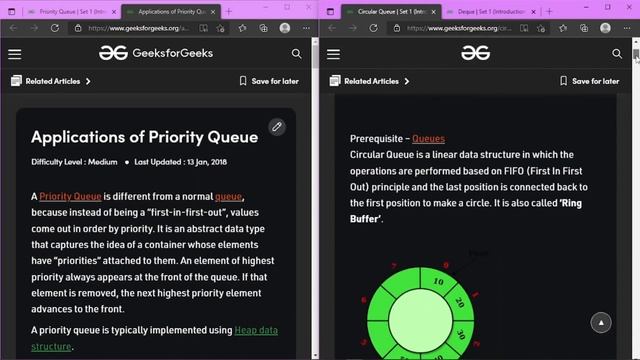The image size is (640, 360).
Task: Open the Priority Queue link
Action: tap(70, 196)
